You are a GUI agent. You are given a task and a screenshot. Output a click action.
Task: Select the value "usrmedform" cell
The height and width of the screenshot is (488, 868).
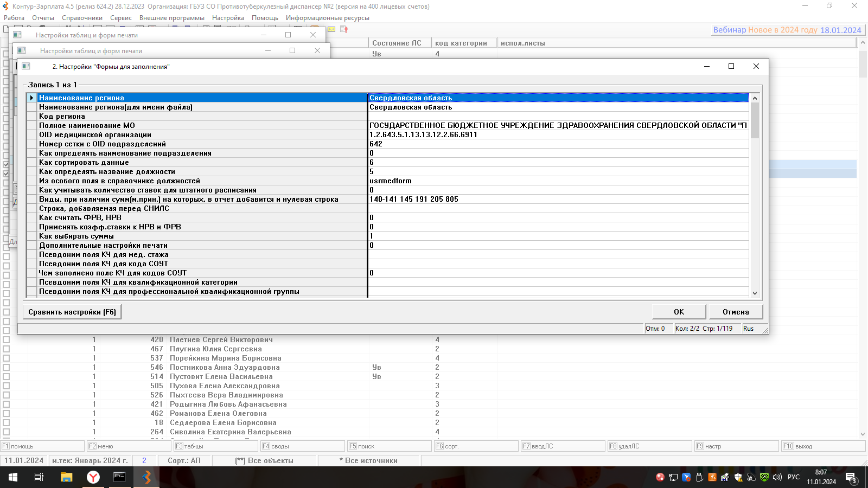coord(558,181)
